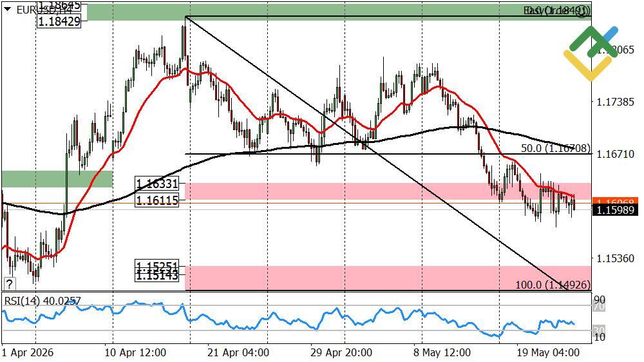This screenshot has width=644, height=362.
Task: Select the lower pink zone near 1.15251
Action: (x=388, y=278)
